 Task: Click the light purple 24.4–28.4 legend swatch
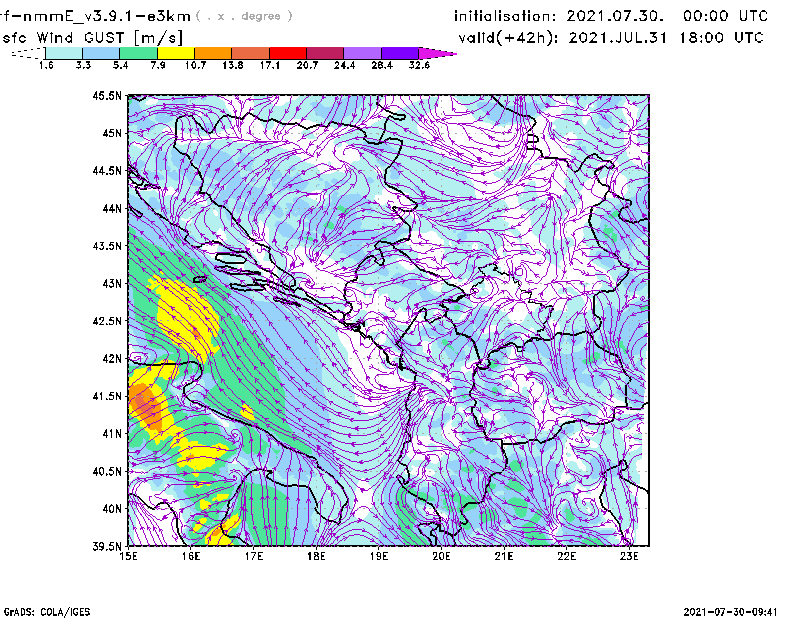pyautogui.click(x=363, y=53)
